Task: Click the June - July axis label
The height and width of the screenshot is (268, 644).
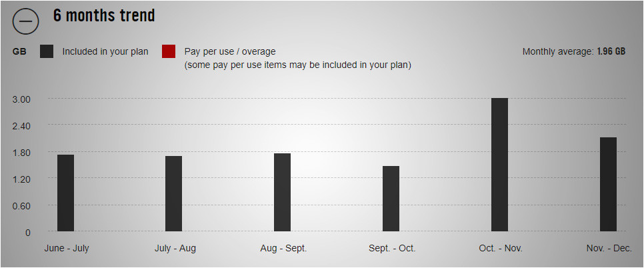Action: [x=67, y=248]
